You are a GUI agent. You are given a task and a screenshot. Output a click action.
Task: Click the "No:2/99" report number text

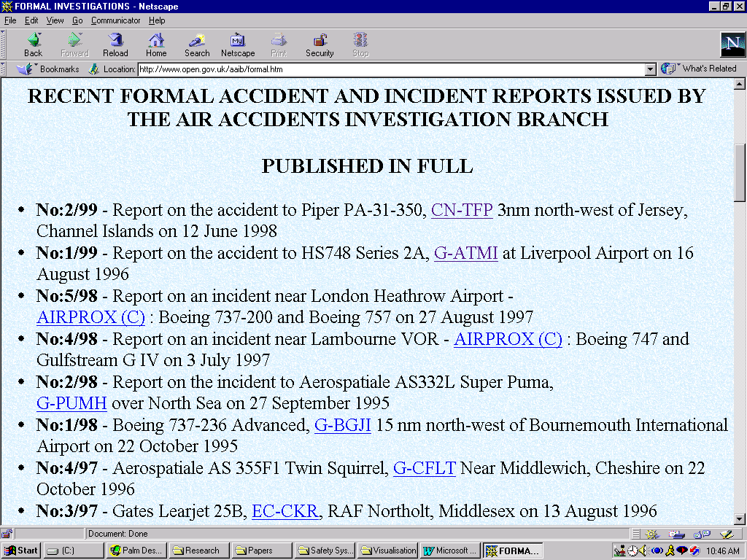(x=66, y=210)
